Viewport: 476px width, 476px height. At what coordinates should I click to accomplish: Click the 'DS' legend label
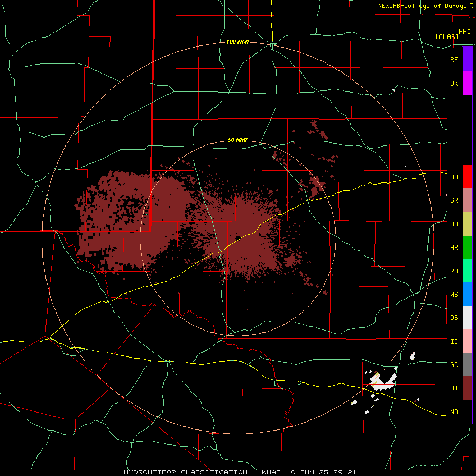(454, 317)
